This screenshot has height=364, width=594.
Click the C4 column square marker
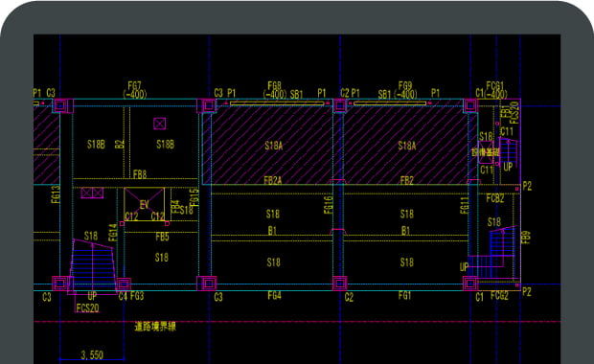tap(124, 284)
